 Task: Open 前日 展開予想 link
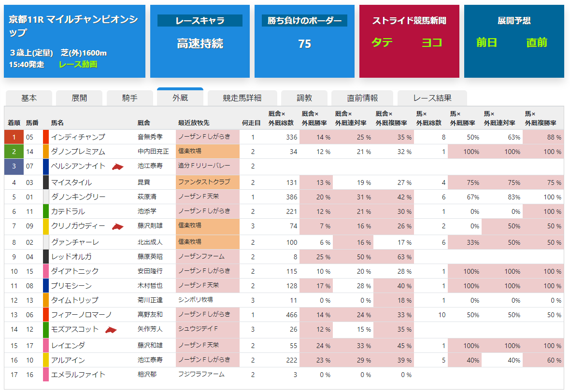[486, 42]
